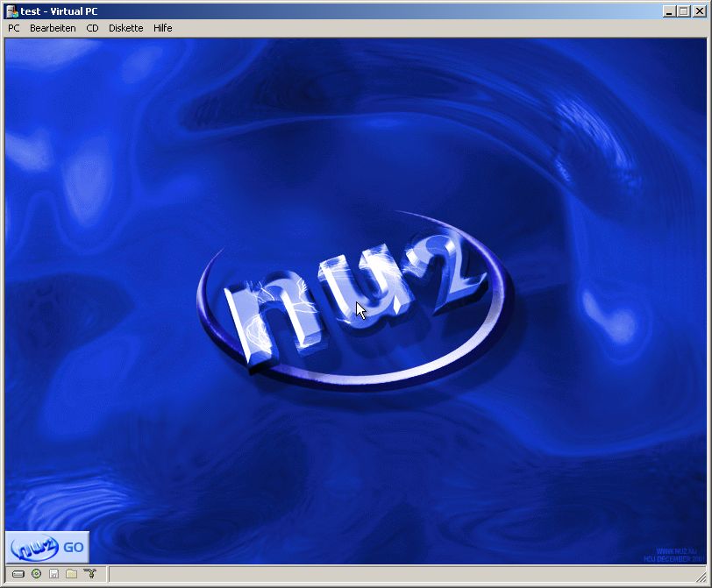Click the green CD drive status icon

pos(36,574)
